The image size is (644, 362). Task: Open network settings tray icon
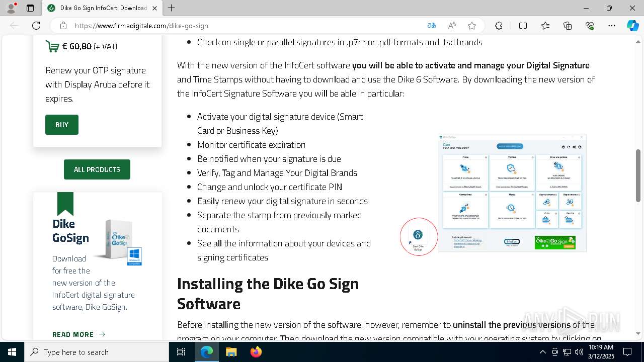coord(567,352)
